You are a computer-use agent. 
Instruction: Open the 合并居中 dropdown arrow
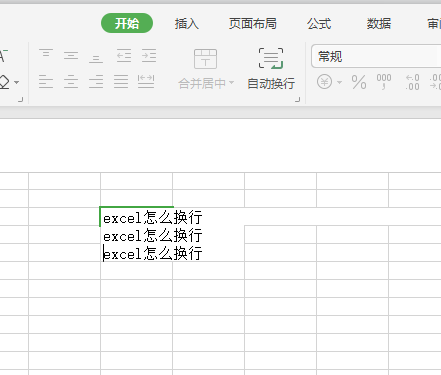coord(232,82)
